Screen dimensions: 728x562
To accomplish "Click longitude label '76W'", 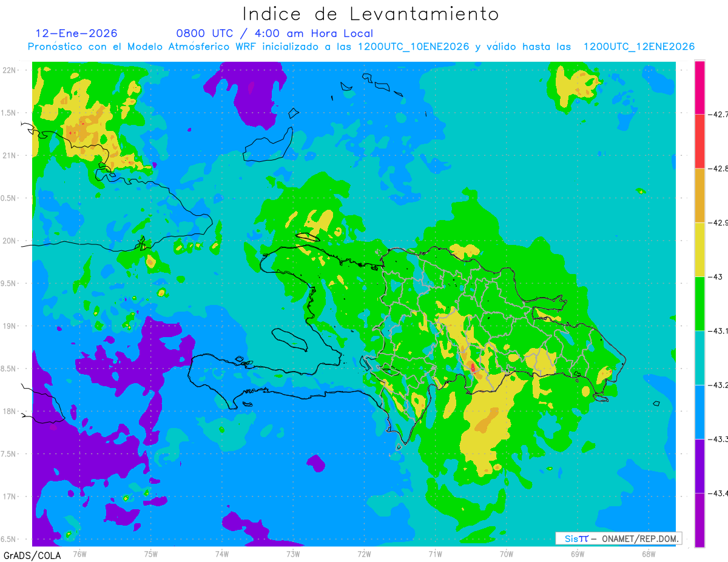I will coord(79,554).
